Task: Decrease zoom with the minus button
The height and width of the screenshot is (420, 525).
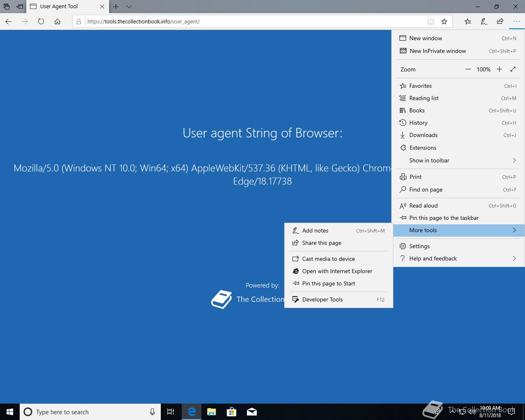Action: coord(468,69)
